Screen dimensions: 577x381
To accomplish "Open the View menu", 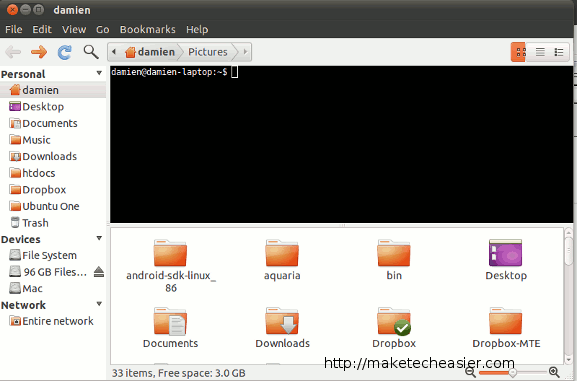I will (x=74, y=29).
